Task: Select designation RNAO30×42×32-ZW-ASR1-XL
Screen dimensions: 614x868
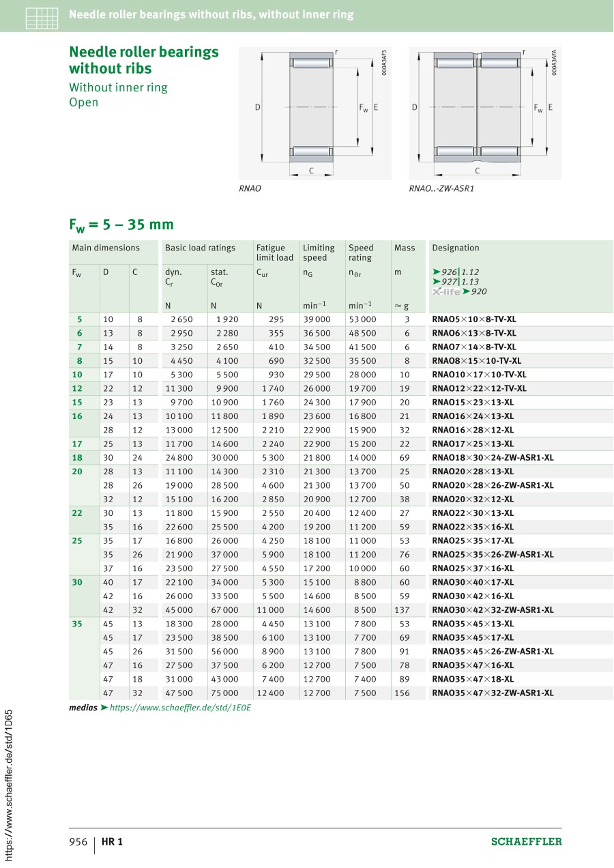Action: 493,610
